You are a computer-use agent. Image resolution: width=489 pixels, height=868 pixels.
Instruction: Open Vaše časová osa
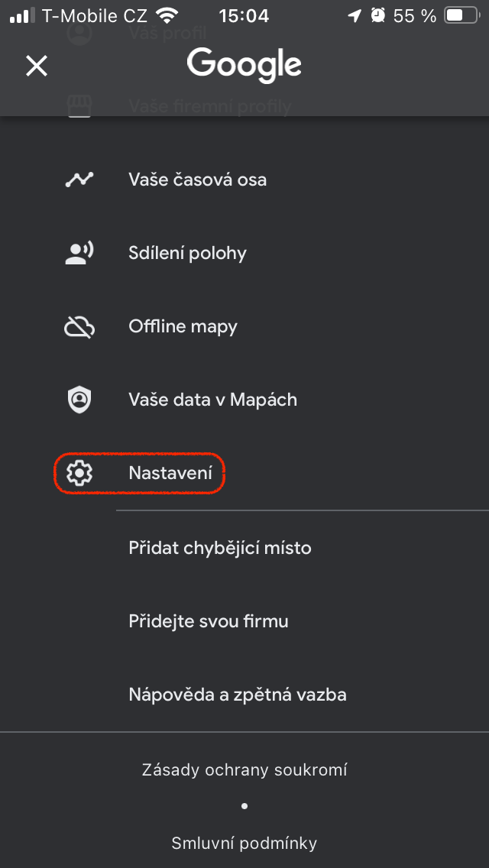(x=197, y=180)
